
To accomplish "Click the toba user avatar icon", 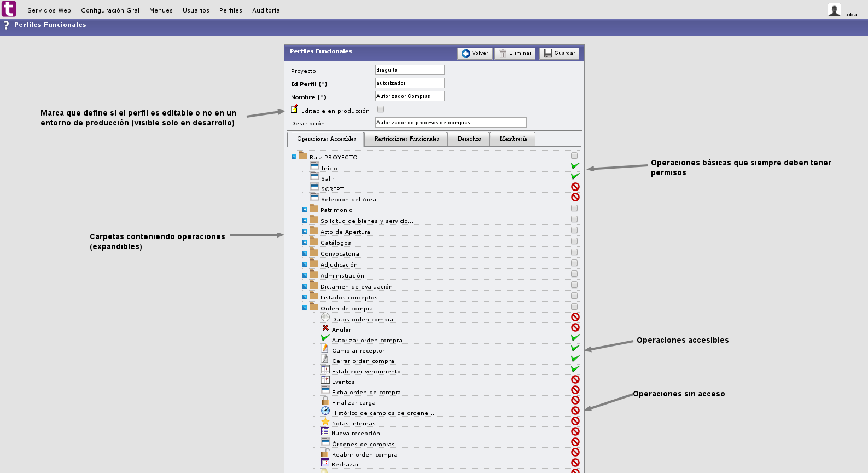I will [834, 10].
